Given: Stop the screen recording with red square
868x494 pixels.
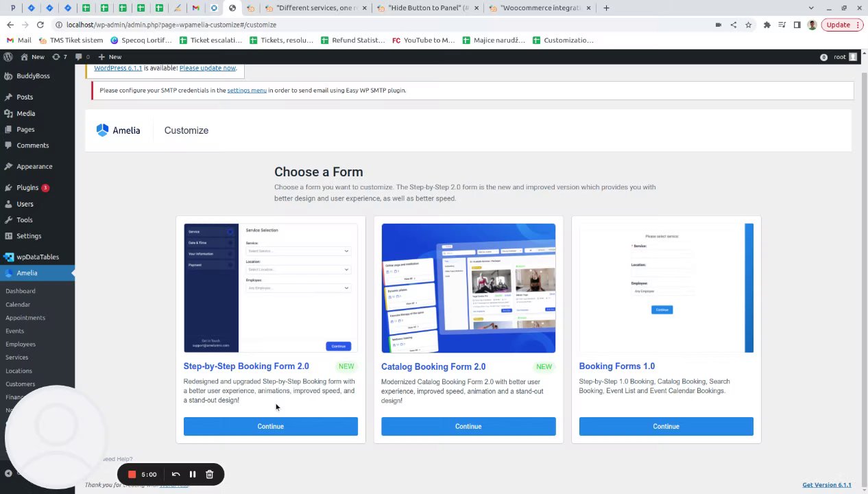Looking at the screenshot, I should 132,474.
